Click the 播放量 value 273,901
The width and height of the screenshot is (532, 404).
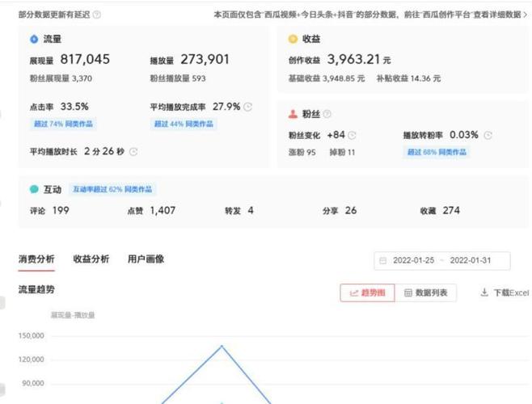(205, 59)
